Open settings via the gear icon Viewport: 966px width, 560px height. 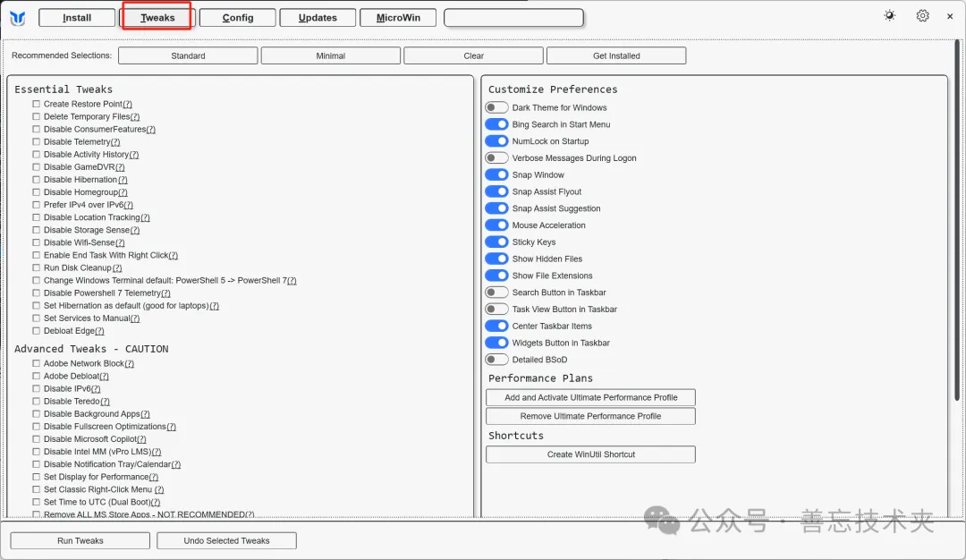922,15
